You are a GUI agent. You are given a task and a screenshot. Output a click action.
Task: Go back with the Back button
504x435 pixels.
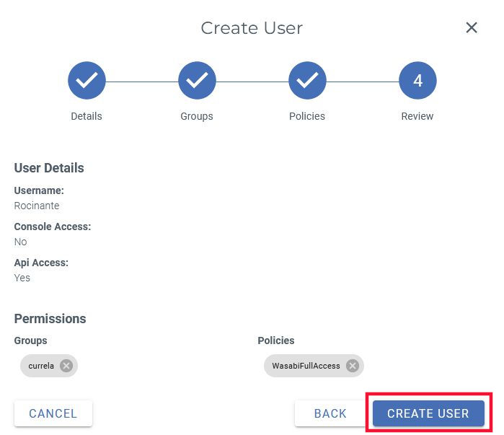coord(330,413)
